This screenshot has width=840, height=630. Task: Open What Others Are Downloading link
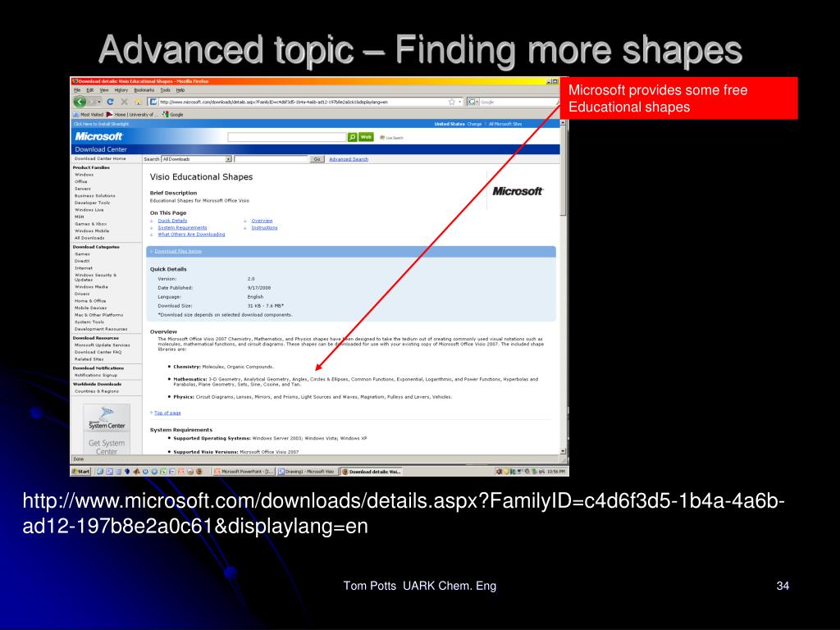point(191,234)
